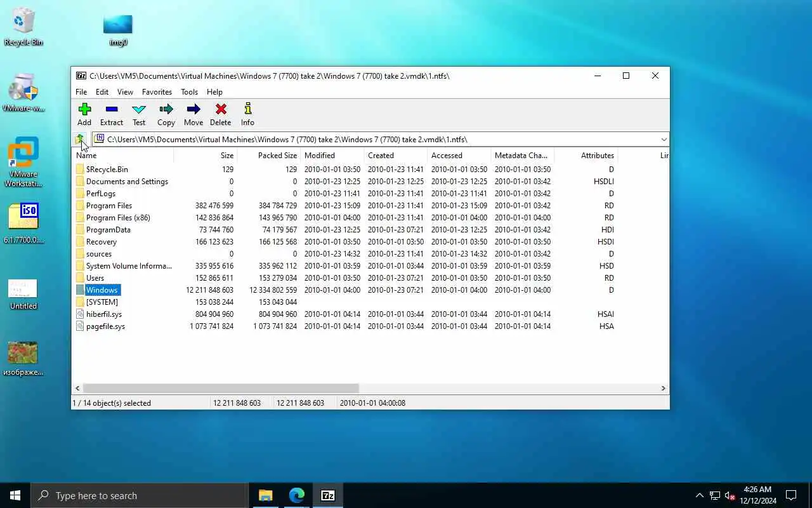Select the PerfLogs folder icon

click(x=80, y=194)
